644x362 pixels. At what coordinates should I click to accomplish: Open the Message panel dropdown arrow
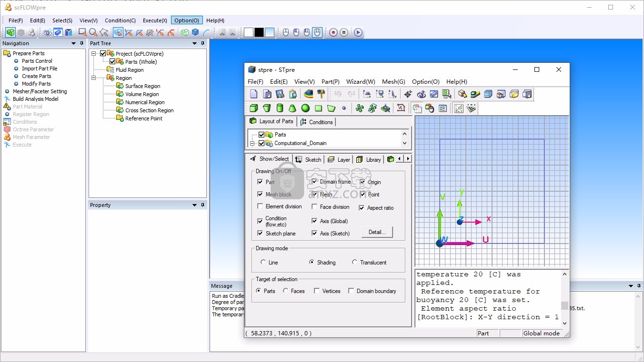pos(631,286)
